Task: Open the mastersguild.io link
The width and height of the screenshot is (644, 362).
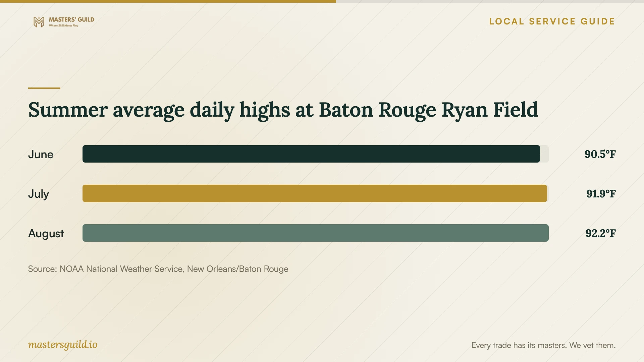Action: coord(63,345)
